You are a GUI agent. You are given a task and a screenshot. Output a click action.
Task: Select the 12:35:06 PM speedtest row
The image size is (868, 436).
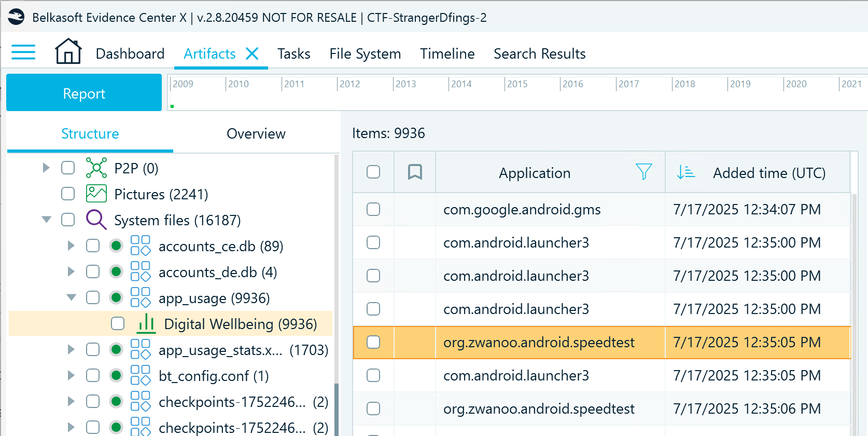click(x=601, y=408)
